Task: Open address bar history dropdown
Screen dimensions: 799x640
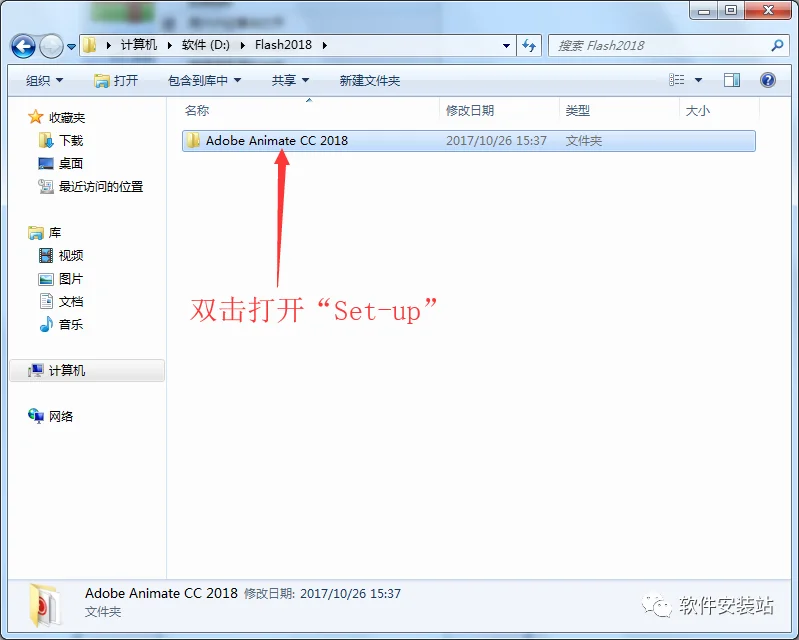Action: (506, 46)
